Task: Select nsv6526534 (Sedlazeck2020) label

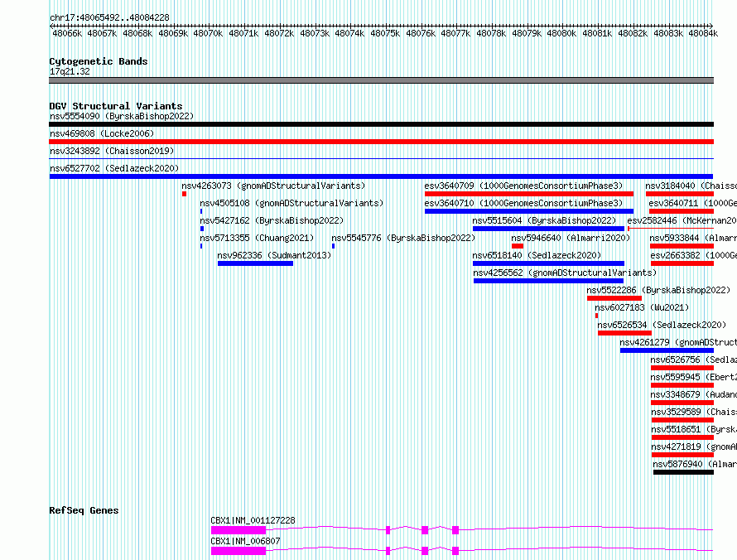Action: tap(662, 325)
